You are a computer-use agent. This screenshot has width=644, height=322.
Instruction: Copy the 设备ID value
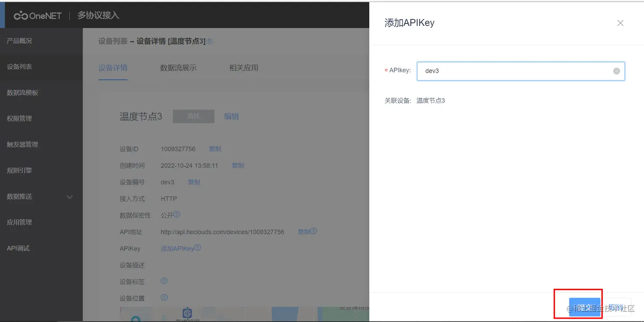click(x=215, y=149)
